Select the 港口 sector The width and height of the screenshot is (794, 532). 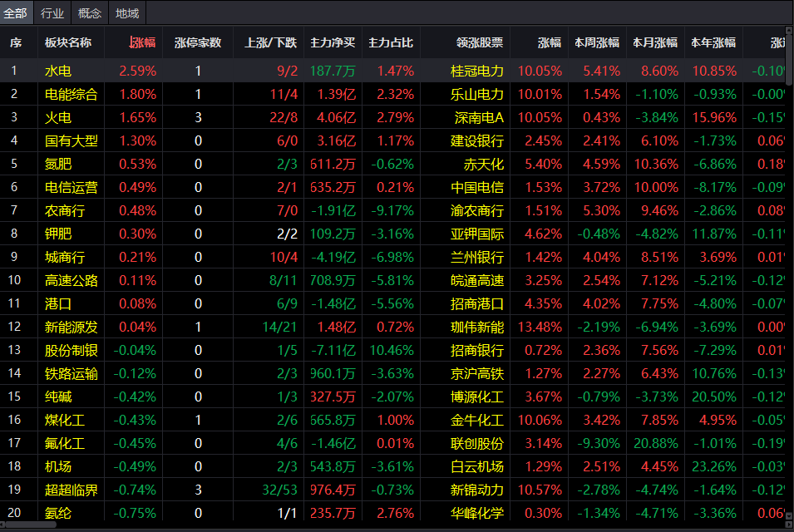57,303
